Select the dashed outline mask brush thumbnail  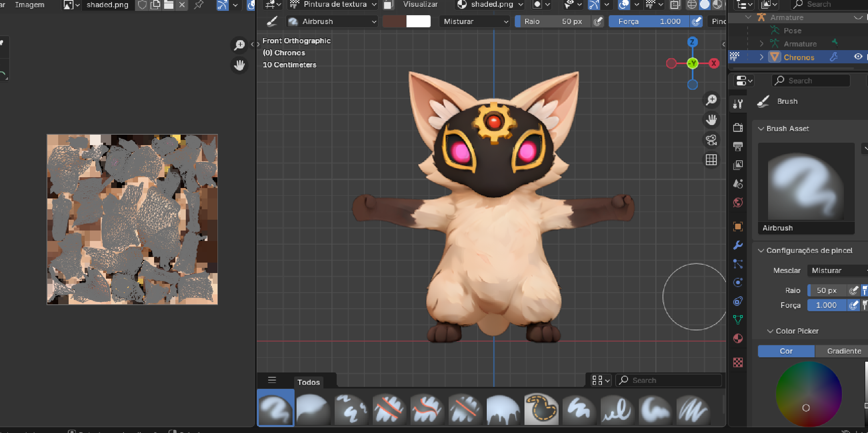541,409
